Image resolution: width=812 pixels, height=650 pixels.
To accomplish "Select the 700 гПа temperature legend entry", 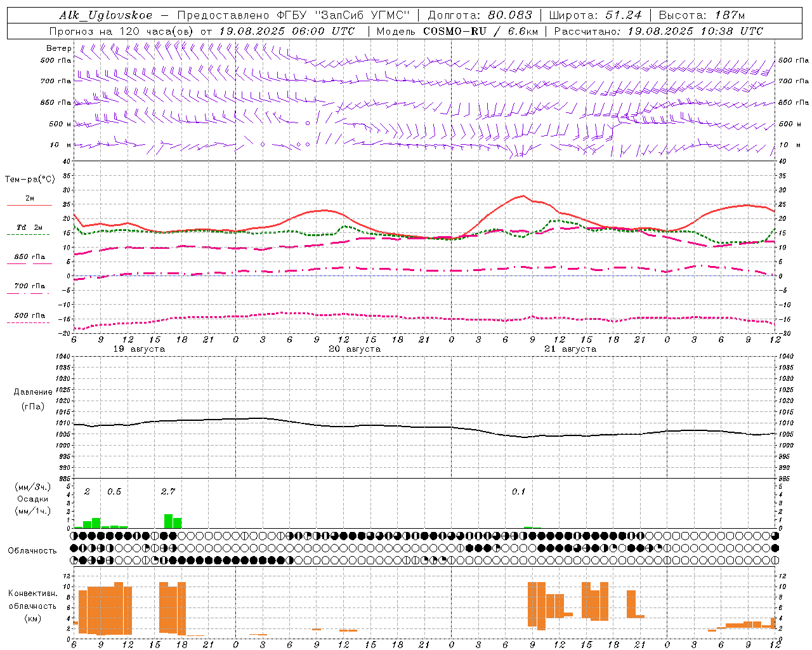I will point(30,286).
